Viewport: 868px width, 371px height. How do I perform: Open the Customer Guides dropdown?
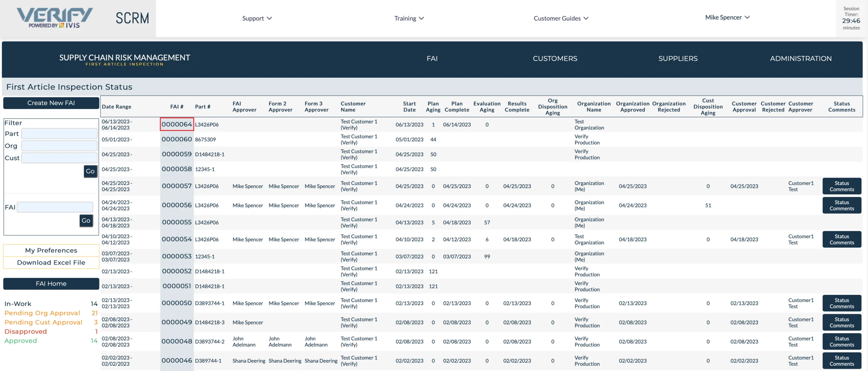[561, 18]
